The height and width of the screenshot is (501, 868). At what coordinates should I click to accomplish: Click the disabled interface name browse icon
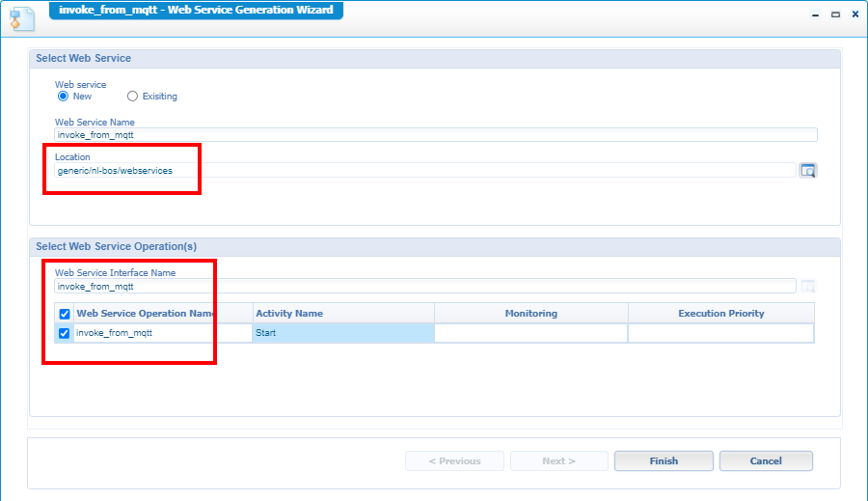pos(808,287)
